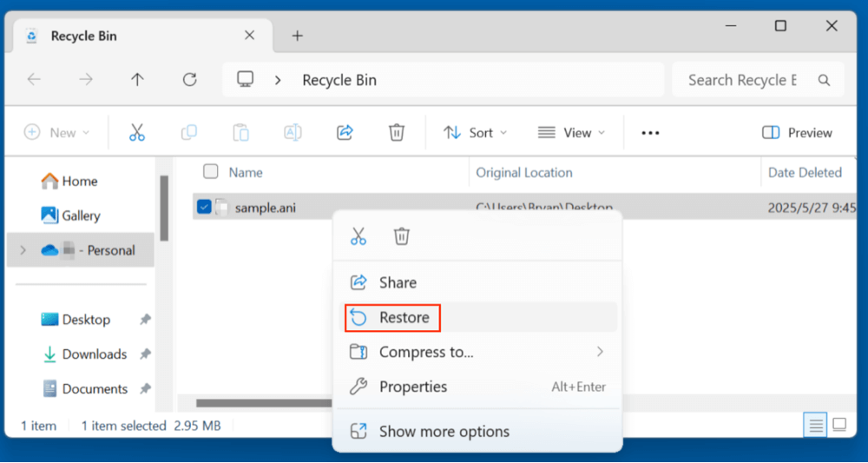Open the View dropdown
This screenshot has height=463, width=868.
(572, 133)
